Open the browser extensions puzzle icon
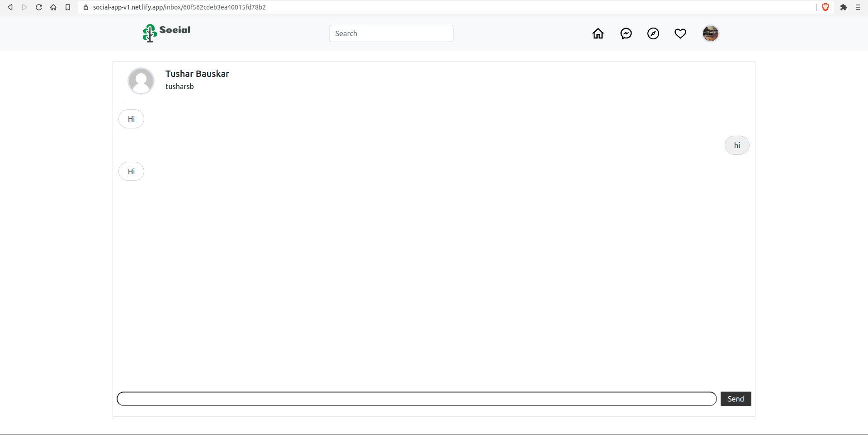The width and height of the screenshot is (868, 435). 844,7
